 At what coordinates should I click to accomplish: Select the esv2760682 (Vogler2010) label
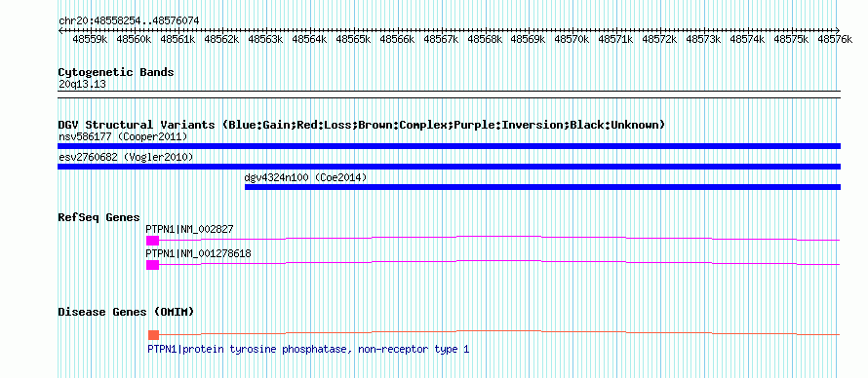pos(126,158)
